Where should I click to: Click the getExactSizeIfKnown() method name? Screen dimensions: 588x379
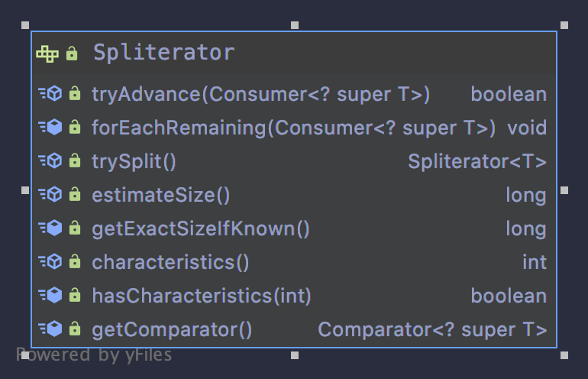pos(201,229)
